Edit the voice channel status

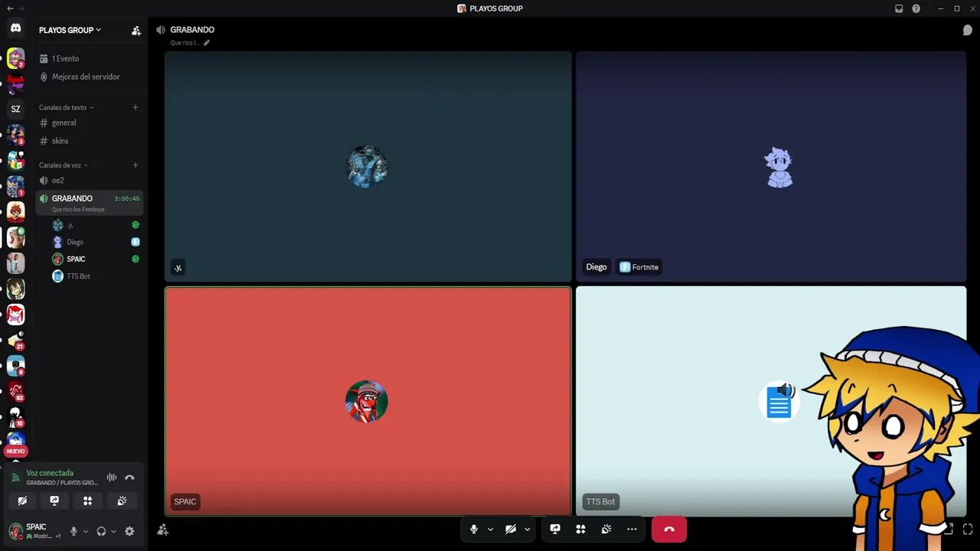pos(207,43)
